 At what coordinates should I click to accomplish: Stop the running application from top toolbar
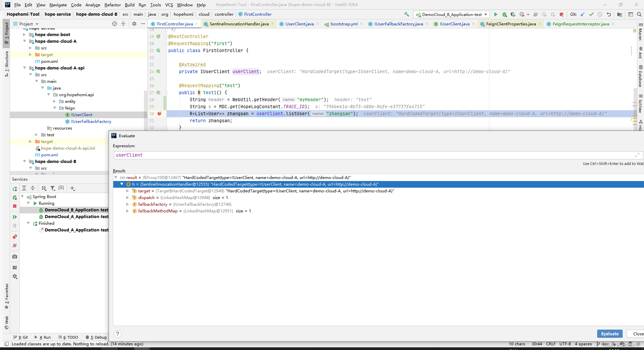pyautogui.click(x=561, y=14)
